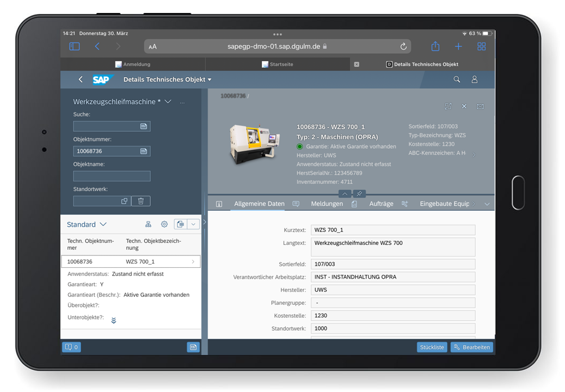Click the Bearbeiten button

pos(471,347)
